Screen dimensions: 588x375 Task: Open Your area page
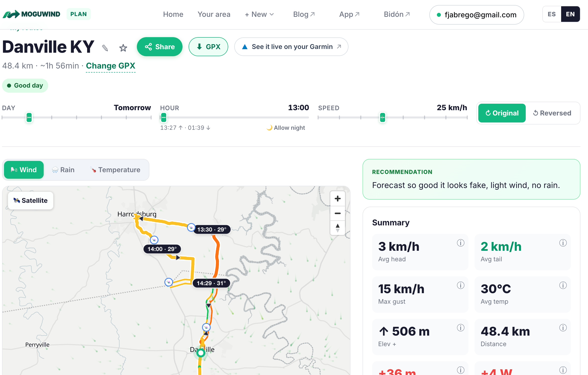point(214,14)
